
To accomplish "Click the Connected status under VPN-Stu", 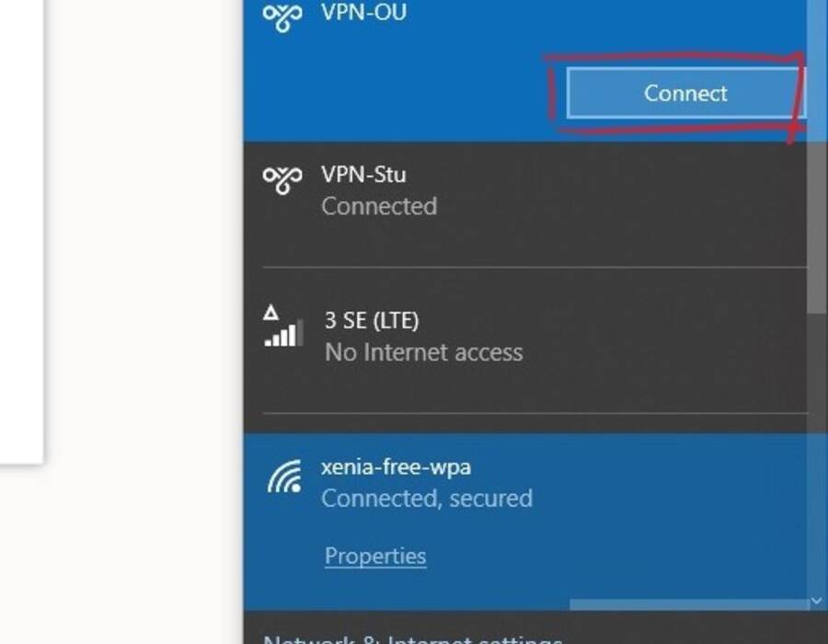I will 379,206.
